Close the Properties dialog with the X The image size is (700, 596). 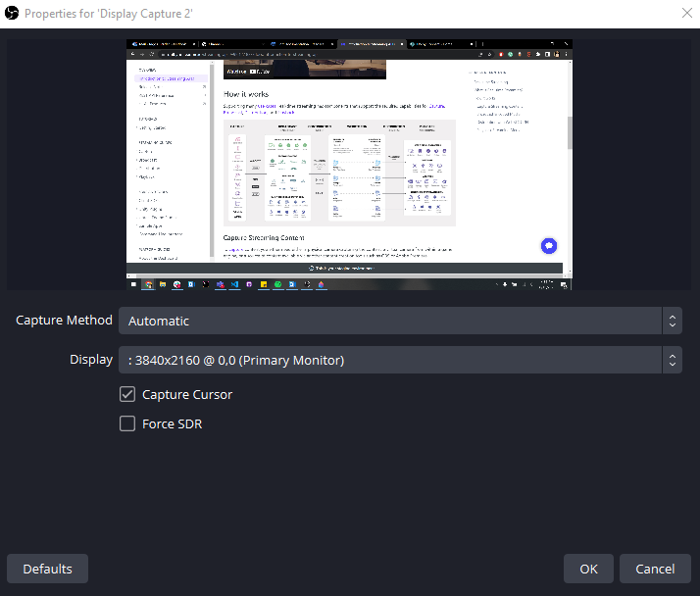click(x=686, y=13)
